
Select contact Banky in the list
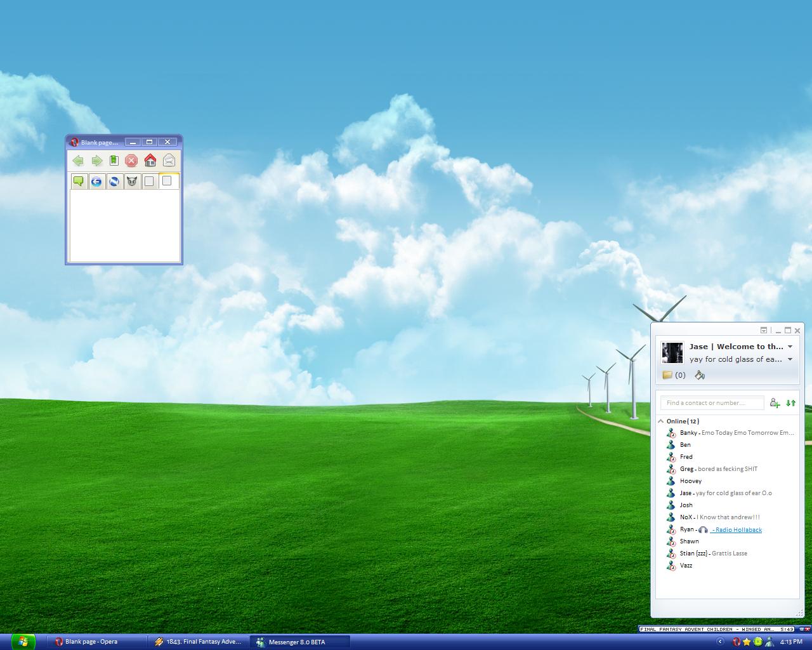[x=730, y=433]
